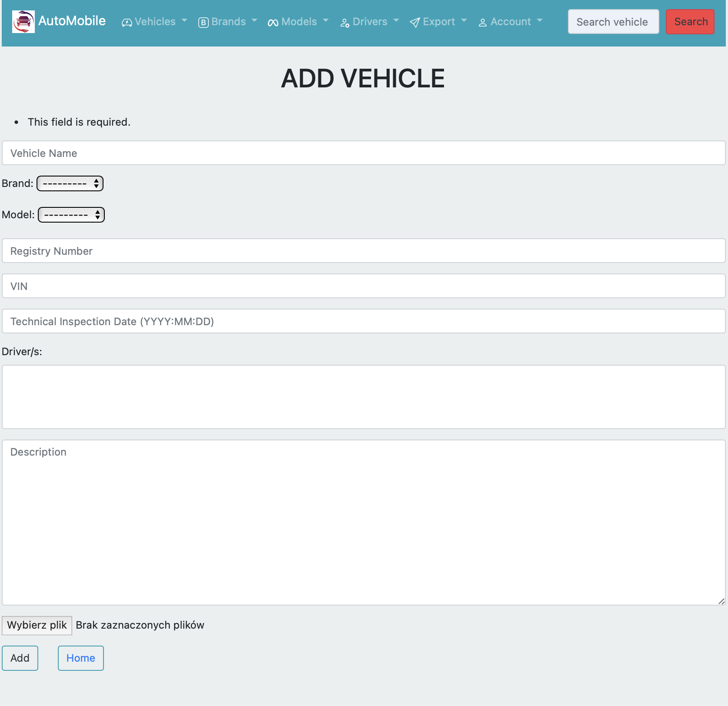Click the AutoMobile car logo icon

pos(23,22)
